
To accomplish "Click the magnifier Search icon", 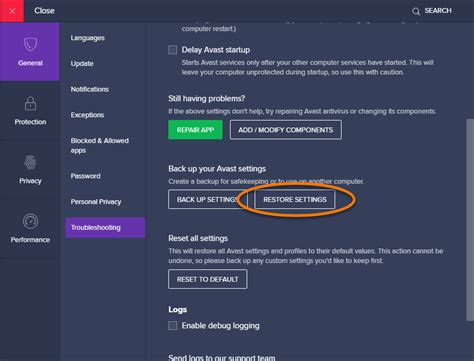I will tap(416, 11).
